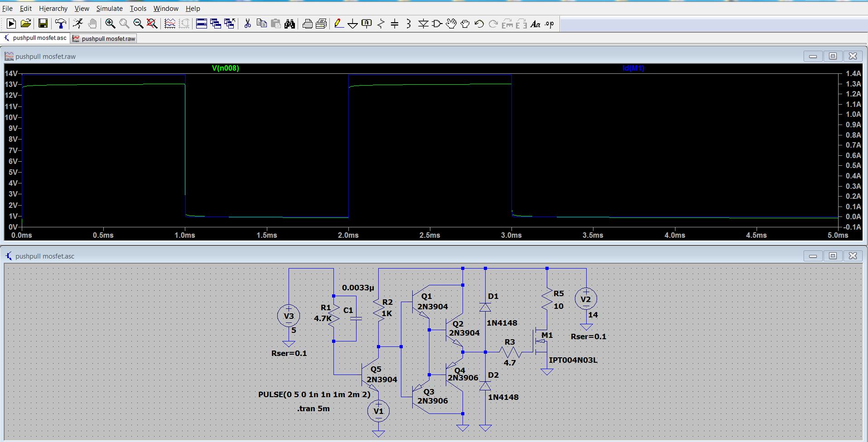Click the Autorange waveform icon
Screen dimensions: 868x442
170,24
